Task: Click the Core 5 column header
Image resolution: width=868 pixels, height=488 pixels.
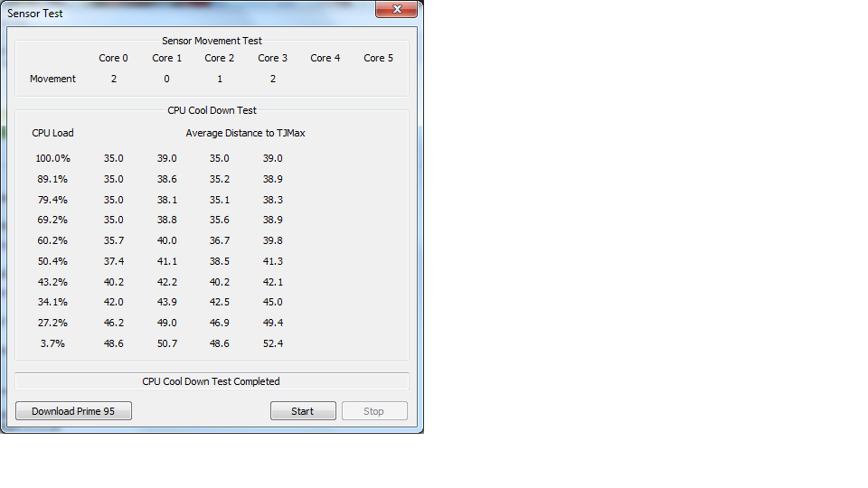Action: pyautogui.click(x=378, y=58)
